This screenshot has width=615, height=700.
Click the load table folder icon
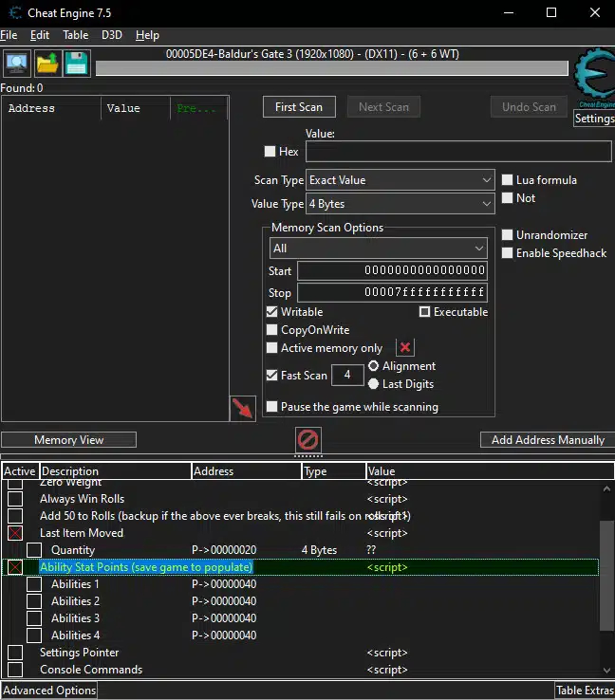click(47, 64)
